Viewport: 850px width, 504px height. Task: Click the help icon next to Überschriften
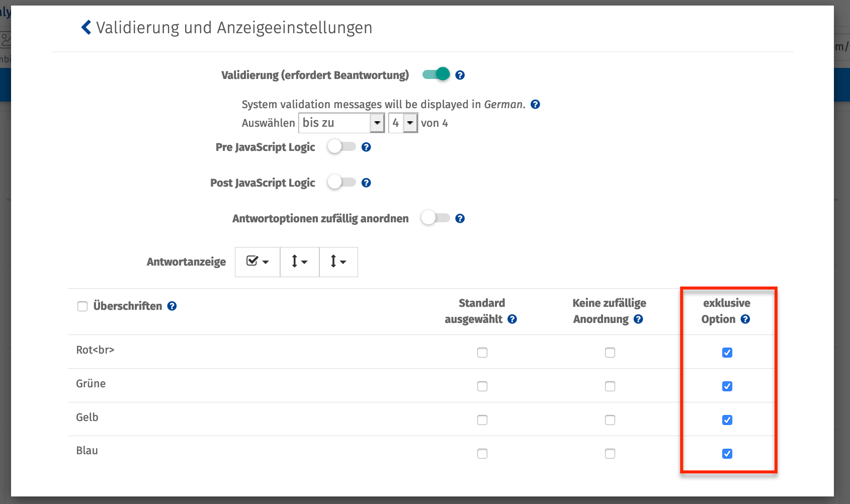tap(172, 306)
